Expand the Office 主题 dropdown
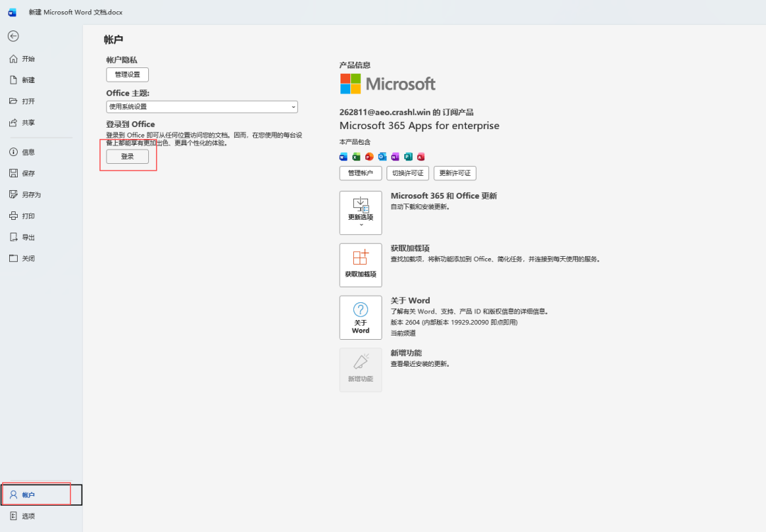 201,107
